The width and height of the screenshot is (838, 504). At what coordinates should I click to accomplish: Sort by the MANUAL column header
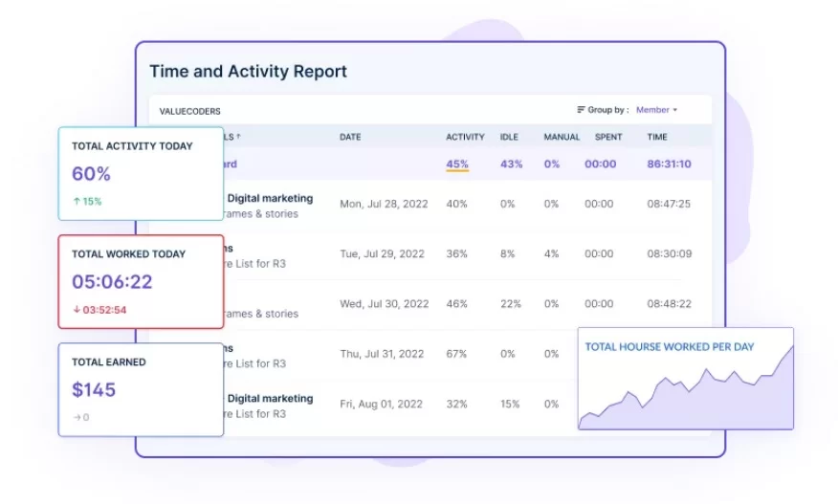[562, 137]
